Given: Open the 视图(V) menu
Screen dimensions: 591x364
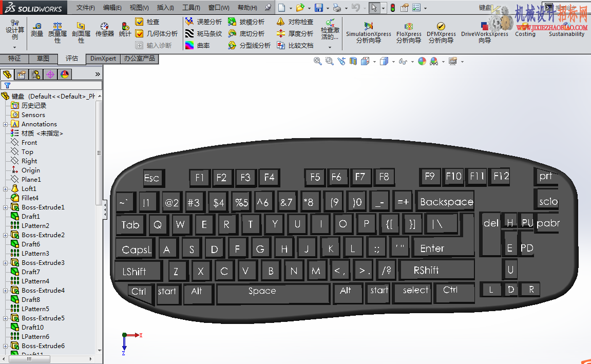Looking at the screenshot, I should click(x=139, y=8).
